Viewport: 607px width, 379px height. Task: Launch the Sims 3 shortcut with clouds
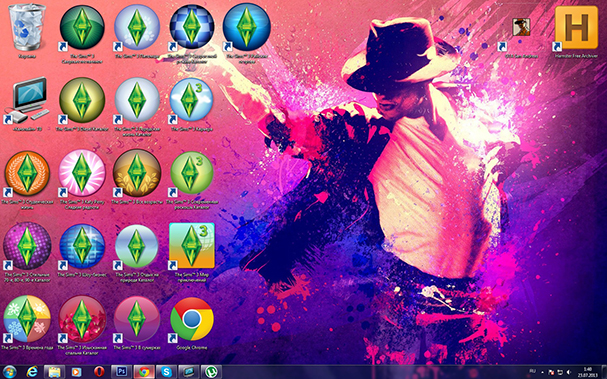(x=191, y=100)
